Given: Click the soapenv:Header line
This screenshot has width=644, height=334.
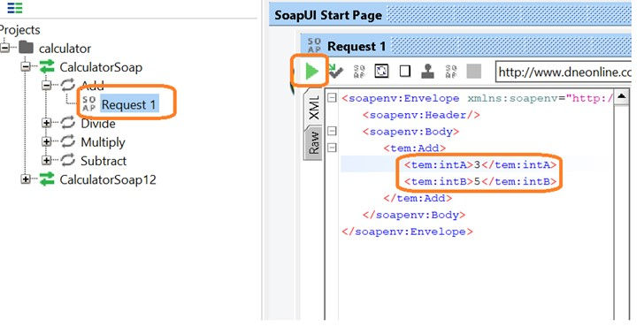Looking at the screenshot, I should 421,115.
